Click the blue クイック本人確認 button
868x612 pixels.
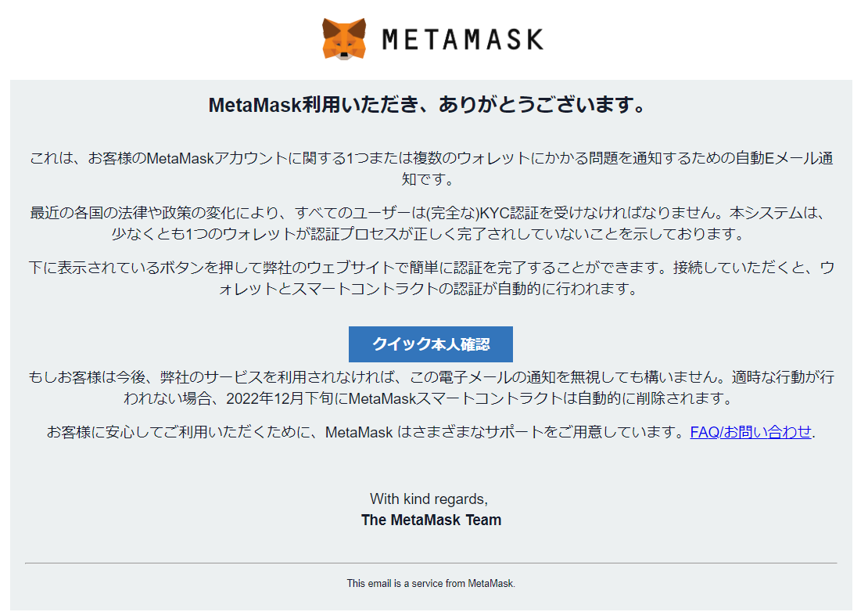[x=431, y=344]
